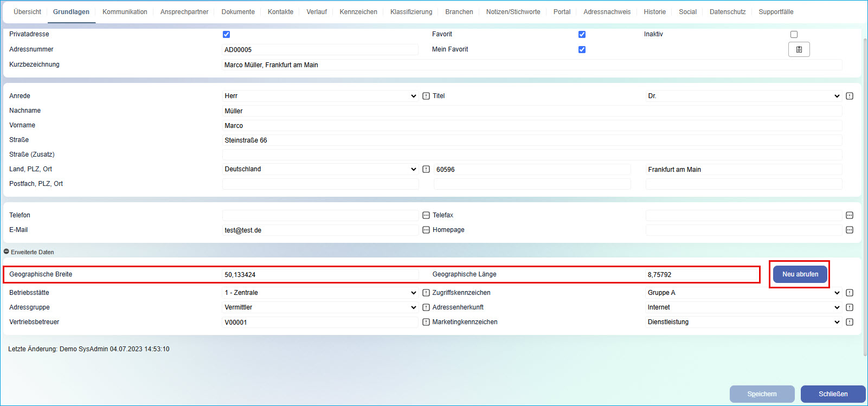This screenshot has width=868, height=406.
Task: Click the info icon next to Titel dropdown
Action: click(850, 96)
